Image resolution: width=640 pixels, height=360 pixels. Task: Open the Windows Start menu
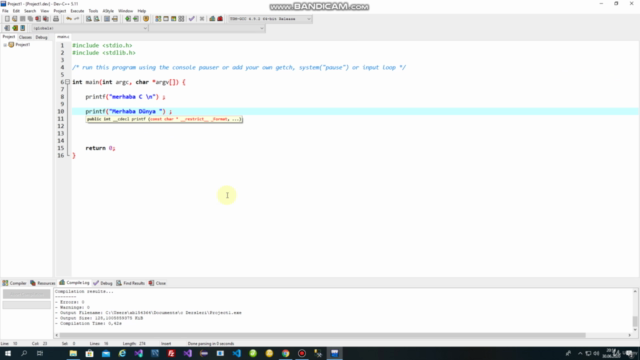[8, 353]
